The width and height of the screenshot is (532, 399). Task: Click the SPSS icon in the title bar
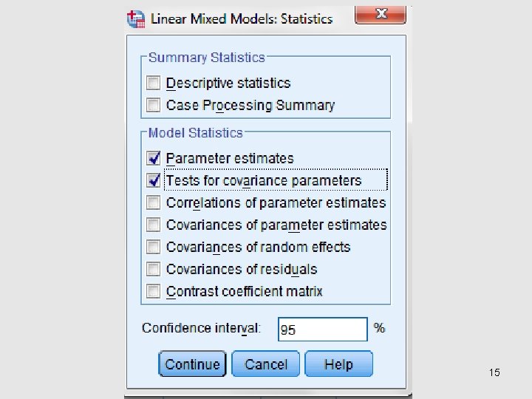(135, 19)
